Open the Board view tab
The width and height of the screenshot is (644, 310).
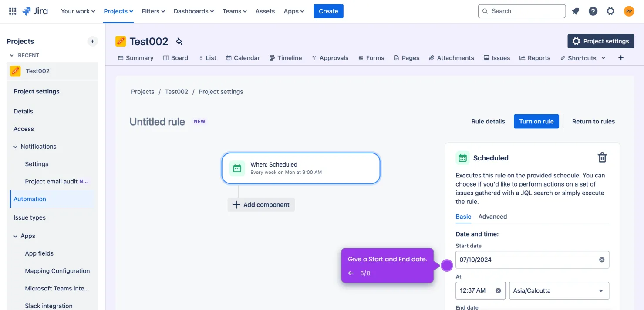tap(175, 57)
